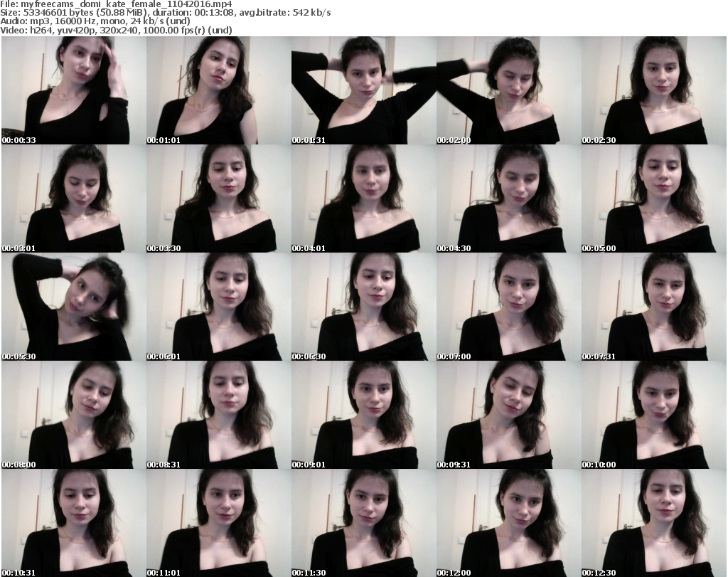Select the thumbnail frame stamped 00:00:33
Image resolution: width=728 pixels, height=577 pixels.
click(x=73, y=90)
